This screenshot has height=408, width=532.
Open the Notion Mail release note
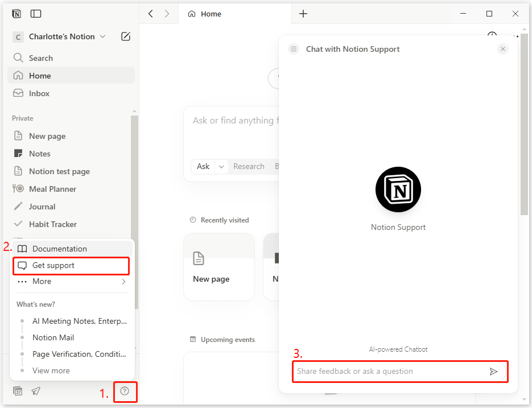point(53,337)
